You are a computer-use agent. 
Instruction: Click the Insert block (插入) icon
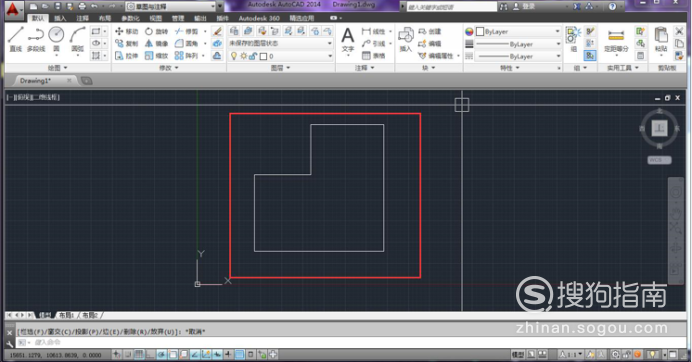[406, 40]
